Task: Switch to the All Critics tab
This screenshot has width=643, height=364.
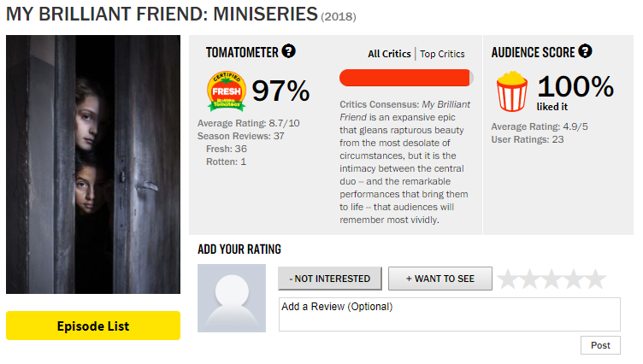Action: (x=389, y=54)
